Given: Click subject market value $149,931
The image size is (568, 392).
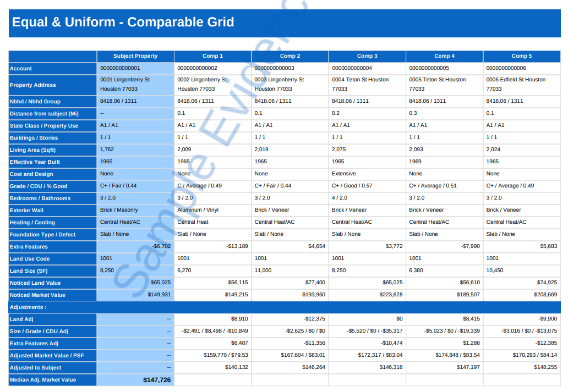Looking at the screenshot, I should 159,295.
